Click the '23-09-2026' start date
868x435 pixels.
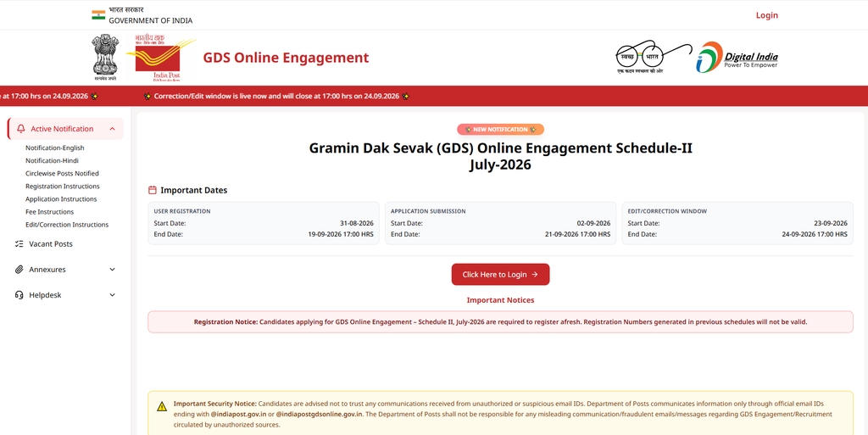(x=831, y=224)
